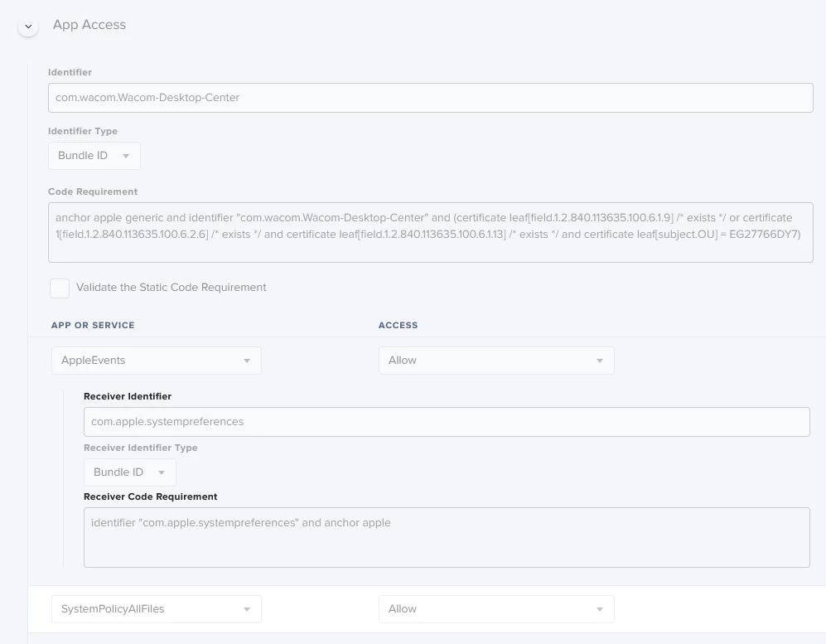Click the Receiver Identifier bold label
The height and width of the screenshot is (644, 826).
coord(128,396)
